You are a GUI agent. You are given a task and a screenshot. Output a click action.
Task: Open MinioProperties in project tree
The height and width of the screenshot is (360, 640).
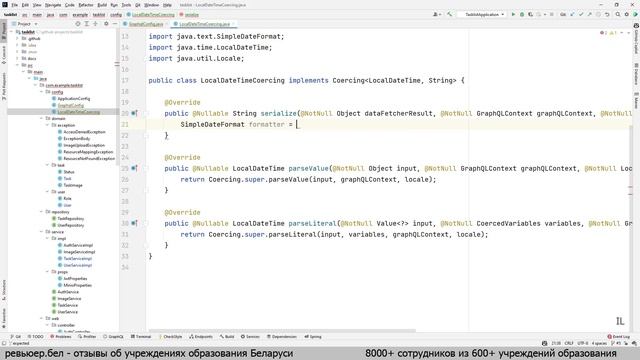pos(77,285)
